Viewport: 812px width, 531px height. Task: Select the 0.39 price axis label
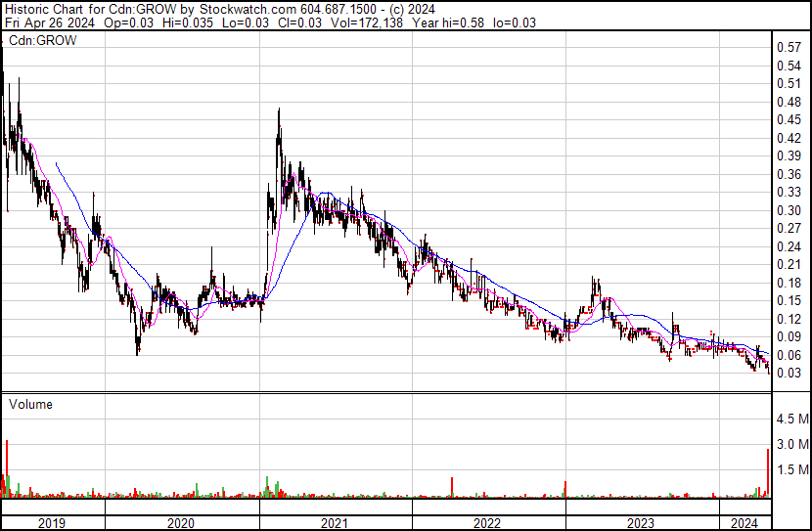pyautogui.click(x=789, y=155)
